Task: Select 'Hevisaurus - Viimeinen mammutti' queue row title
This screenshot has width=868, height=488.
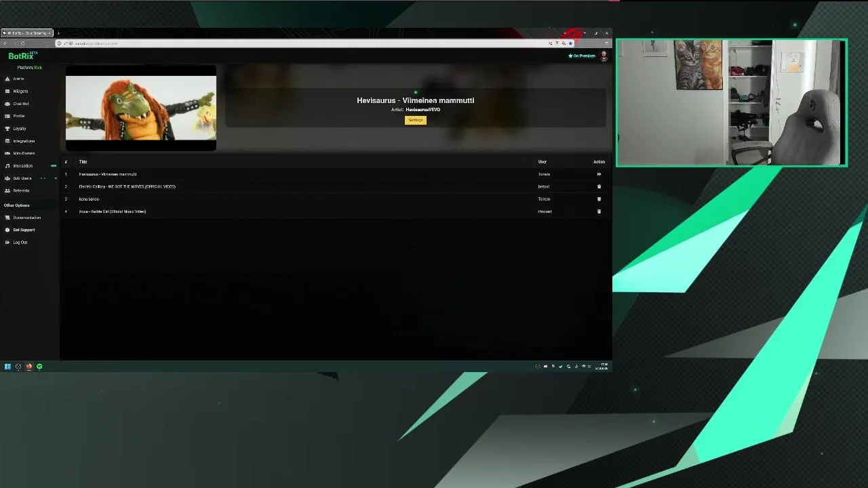Action: pos(108,174)
